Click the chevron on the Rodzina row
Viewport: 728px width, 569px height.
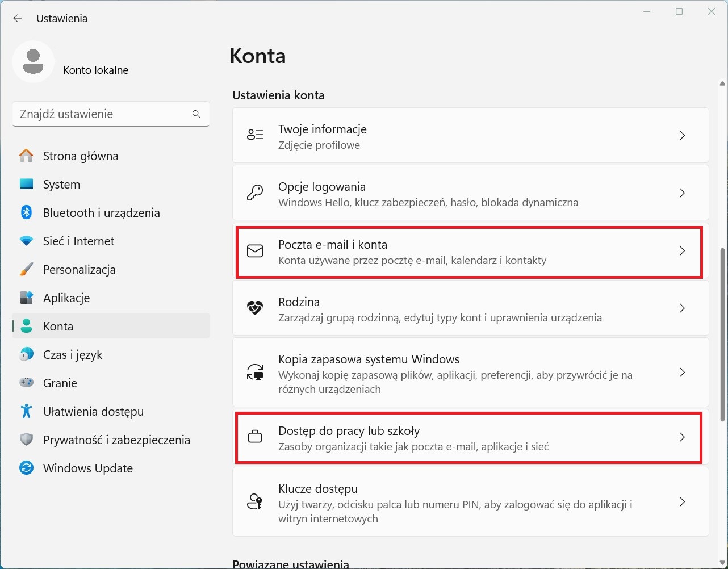(683, 308)
